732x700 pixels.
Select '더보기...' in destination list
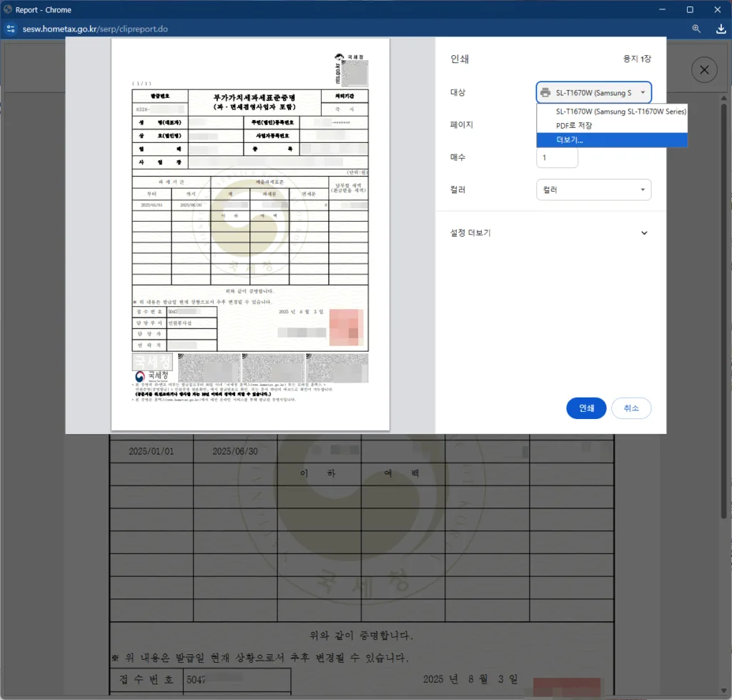[612, 139]
